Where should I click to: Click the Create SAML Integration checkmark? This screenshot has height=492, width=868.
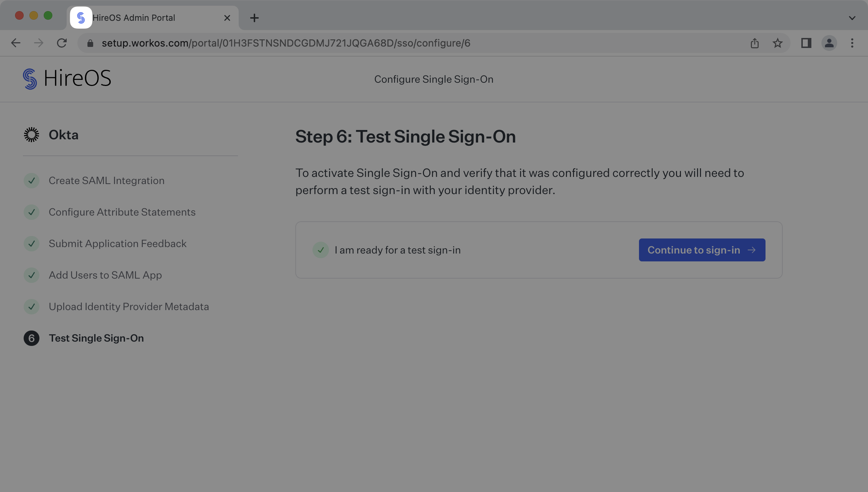pyautogui.click(x=32, y=180)
